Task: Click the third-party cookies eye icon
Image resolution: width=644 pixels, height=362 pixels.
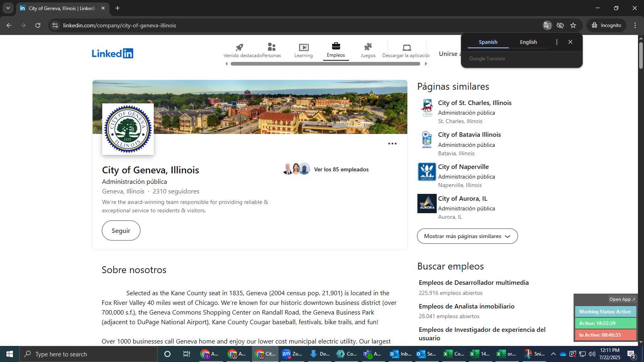Action: (x=560, y=25)
